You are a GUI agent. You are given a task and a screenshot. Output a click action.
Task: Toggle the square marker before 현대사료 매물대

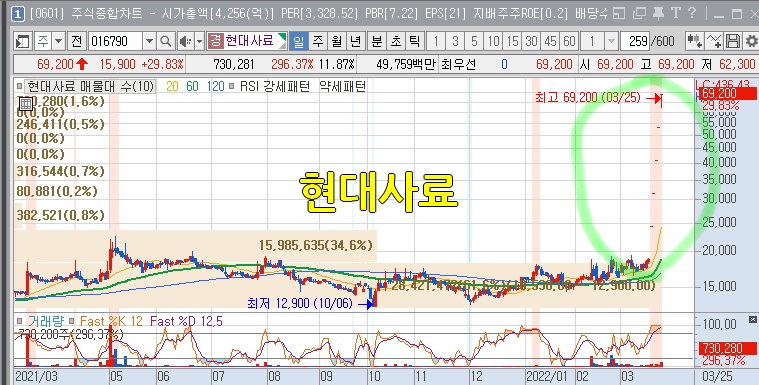[19, 87]
